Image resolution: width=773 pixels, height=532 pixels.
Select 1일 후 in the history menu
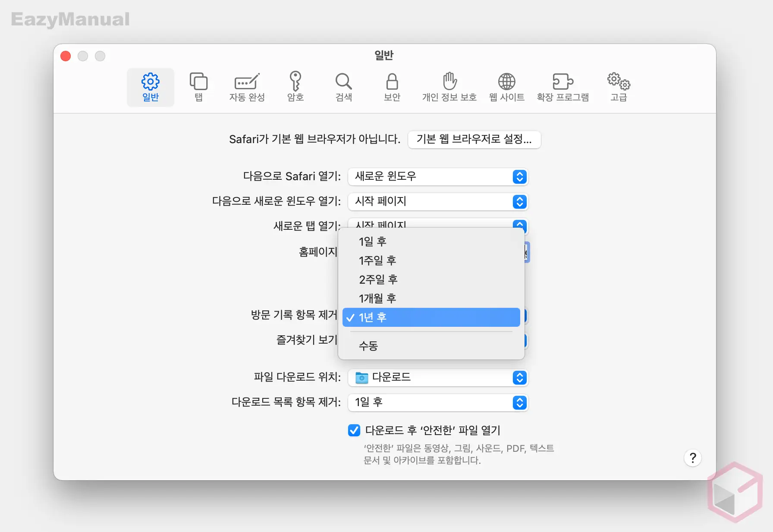[x=431, y=241]
